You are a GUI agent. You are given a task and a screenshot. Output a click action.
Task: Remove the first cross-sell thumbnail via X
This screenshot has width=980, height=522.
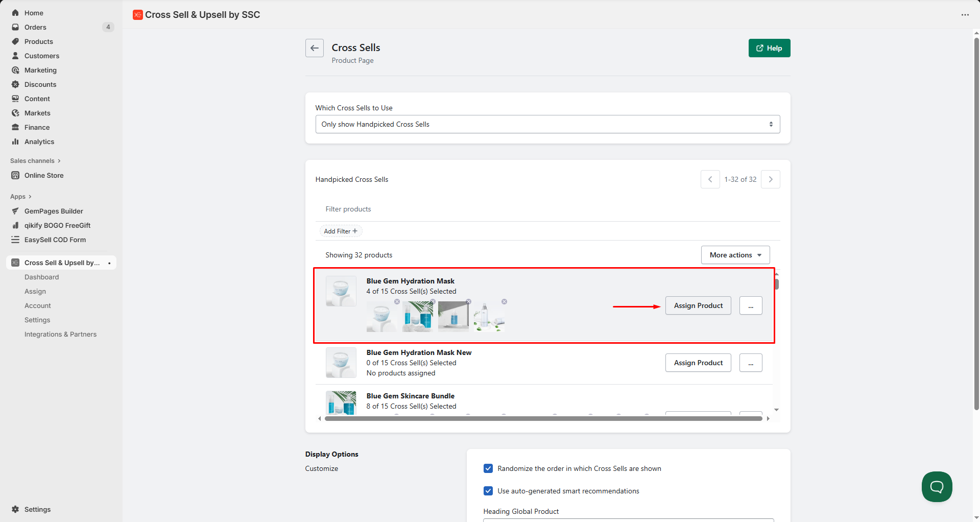click(397, 302)
